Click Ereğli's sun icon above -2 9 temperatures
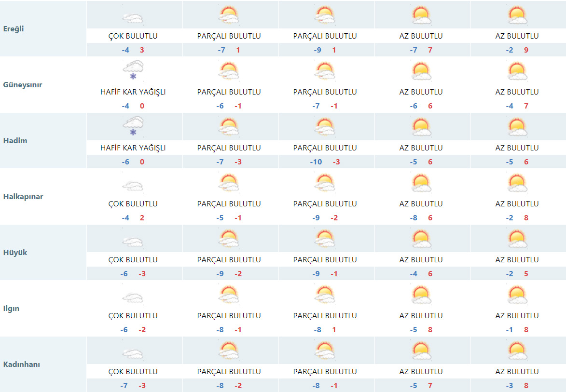Image resolution: width=566 pixels, height=392 pixels. 517,15
